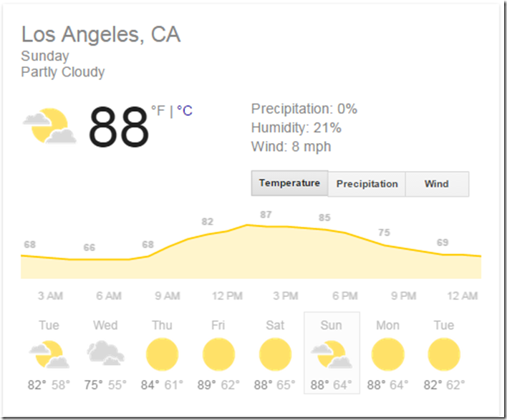Select Fri day label in forecast
The image size is (507, 420).
(218, 325)
